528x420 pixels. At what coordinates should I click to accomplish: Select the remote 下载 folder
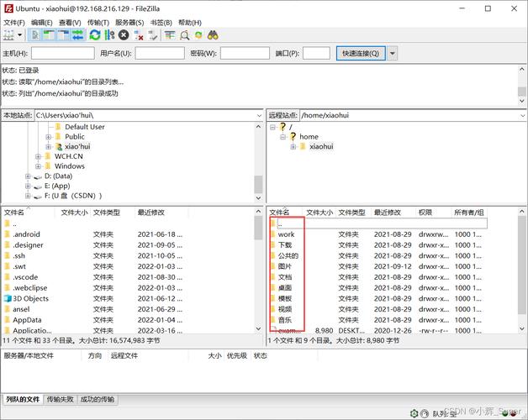285,245
